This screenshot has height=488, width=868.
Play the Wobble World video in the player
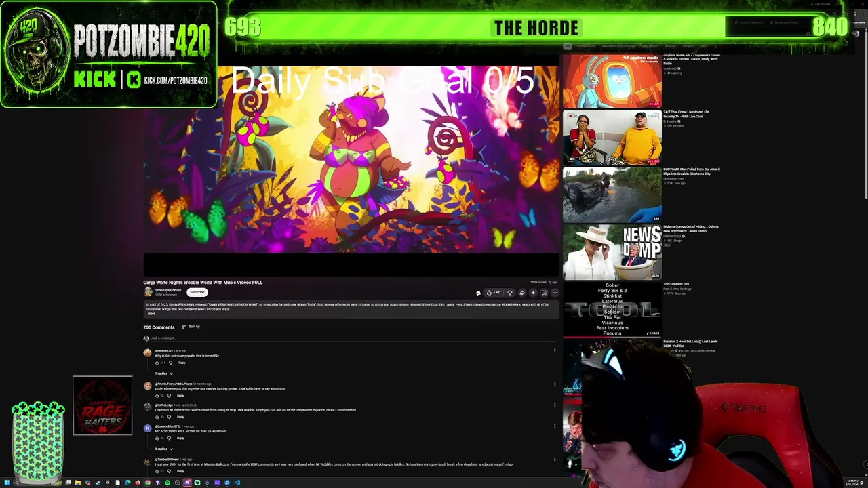351,160
